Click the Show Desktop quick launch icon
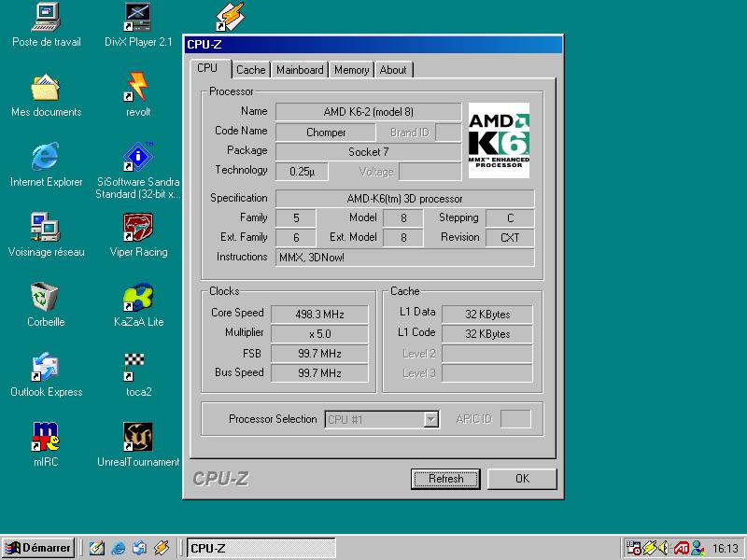 click(97, 548)
